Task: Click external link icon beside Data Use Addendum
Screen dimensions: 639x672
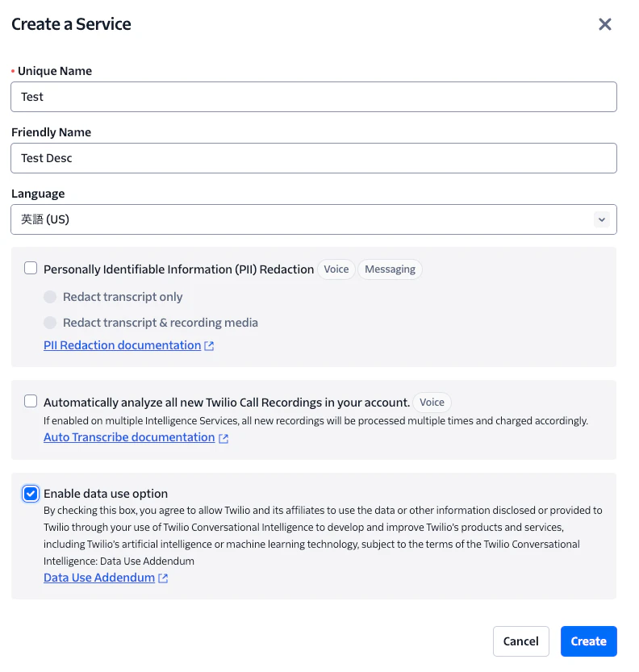Action: 163,578
